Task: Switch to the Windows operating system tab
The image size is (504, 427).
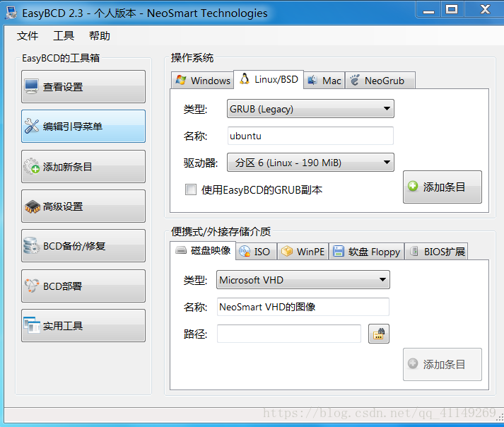Action: (x=202, y=81)
